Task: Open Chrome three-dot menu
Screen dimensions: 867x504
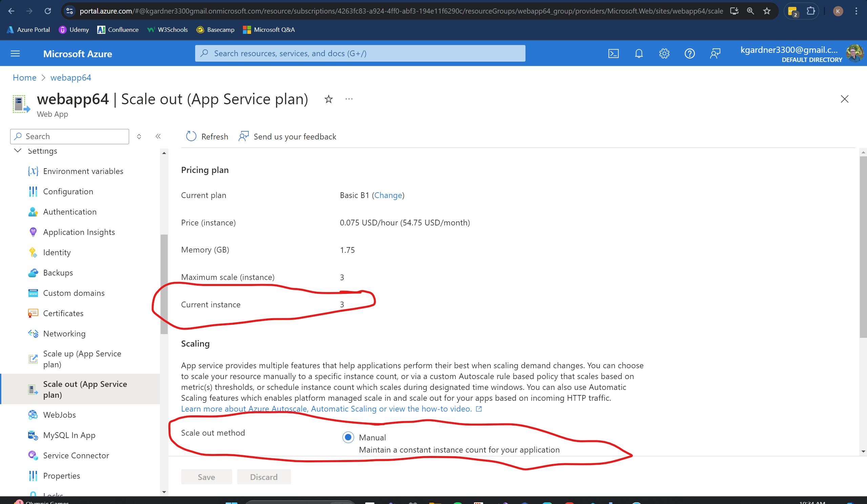Action: tap(856, 11)
